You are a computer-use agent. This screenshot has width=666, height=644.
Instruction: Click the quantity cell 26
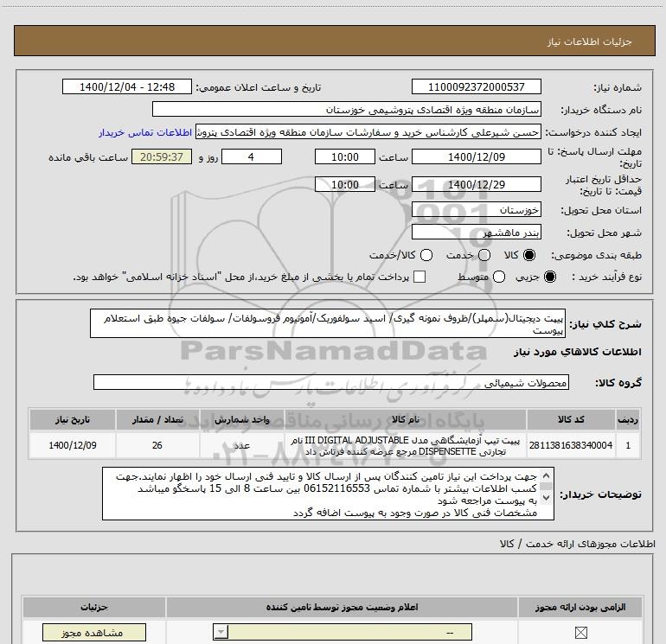tap(157, 445)
